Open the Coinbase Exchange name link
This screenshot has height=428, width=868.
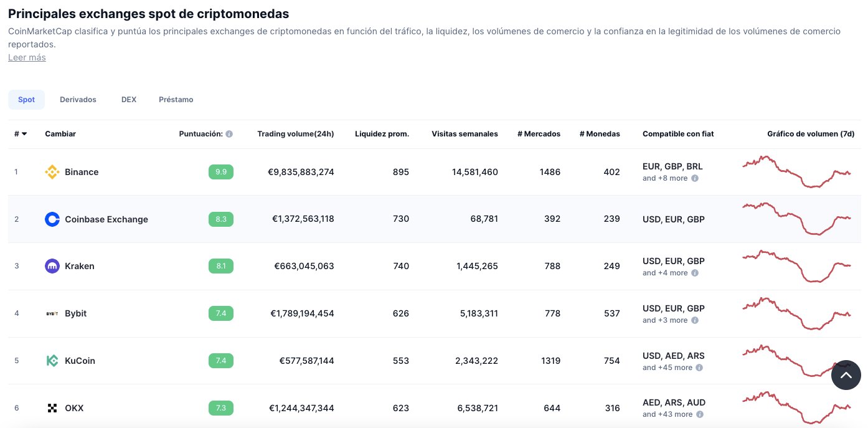click(106, 219)
